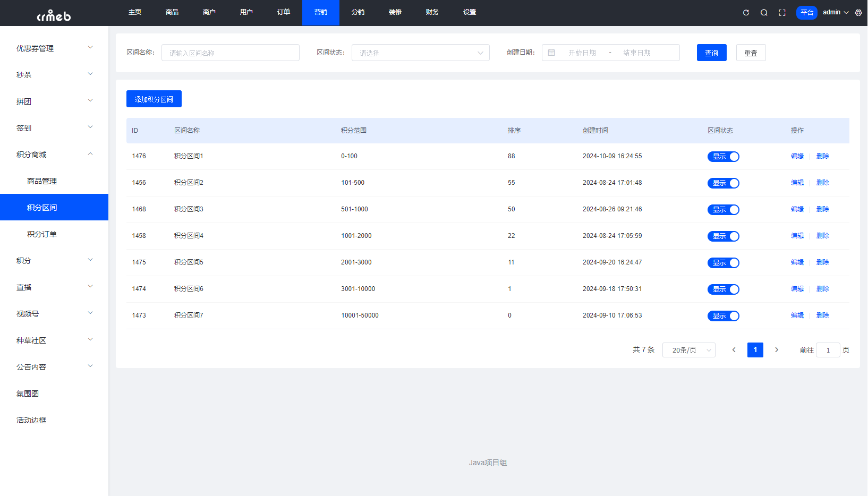The width and height of the screenshot is (868, 496).
Task: Click the crmeb logo in top left
Action: pos(54,14)
